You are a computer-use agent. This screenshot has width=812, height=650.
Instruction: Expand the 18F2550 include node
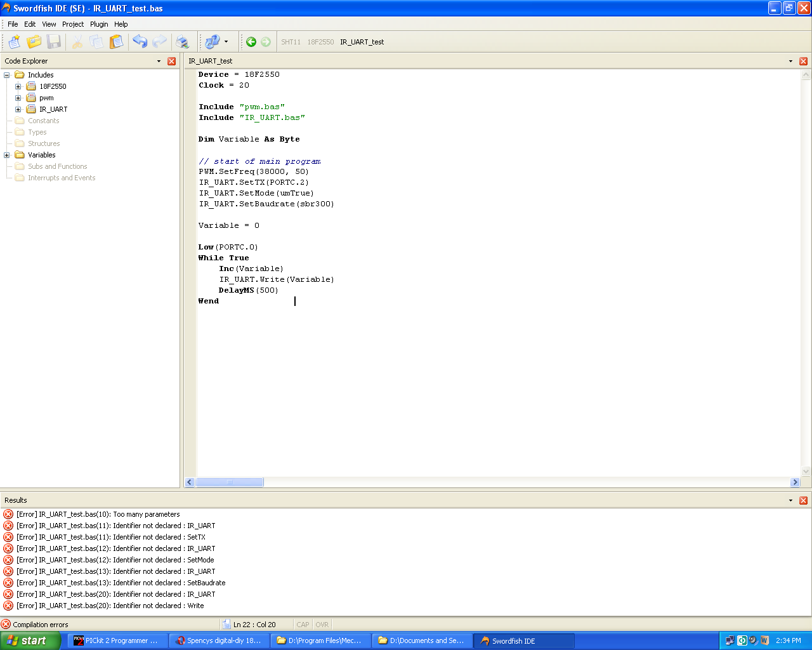coord(18,86)
